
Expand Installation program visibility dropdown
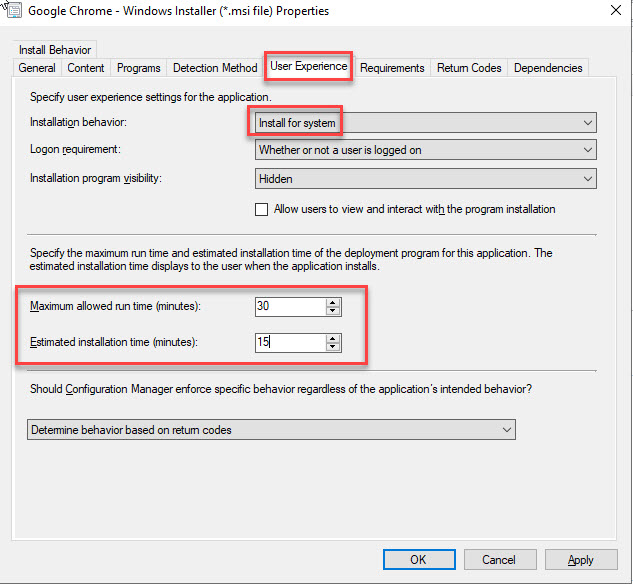click(x=426, y=179)
